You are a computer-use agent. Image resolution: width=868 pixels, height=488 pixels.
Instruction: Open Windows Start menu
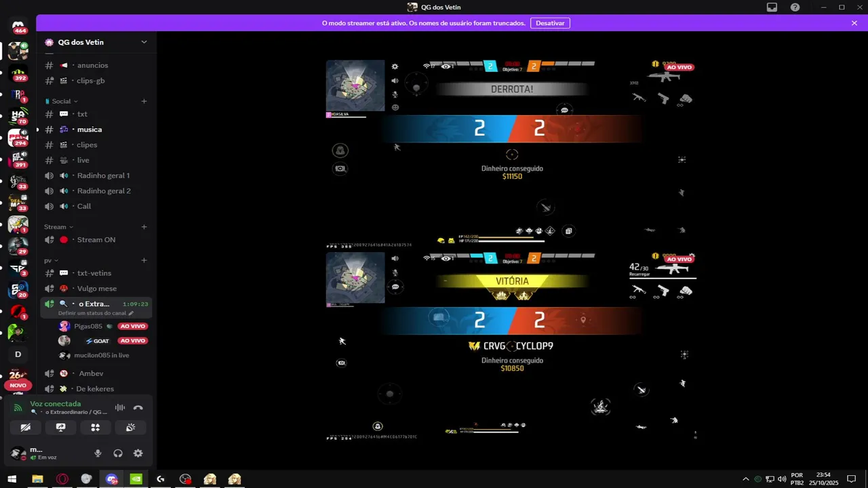(12, 479)
